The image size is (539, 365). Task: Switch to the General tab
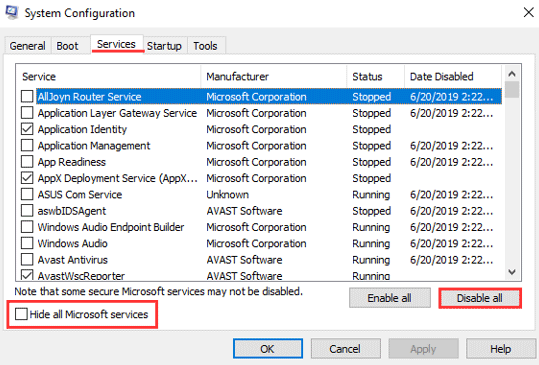point(28,46)
